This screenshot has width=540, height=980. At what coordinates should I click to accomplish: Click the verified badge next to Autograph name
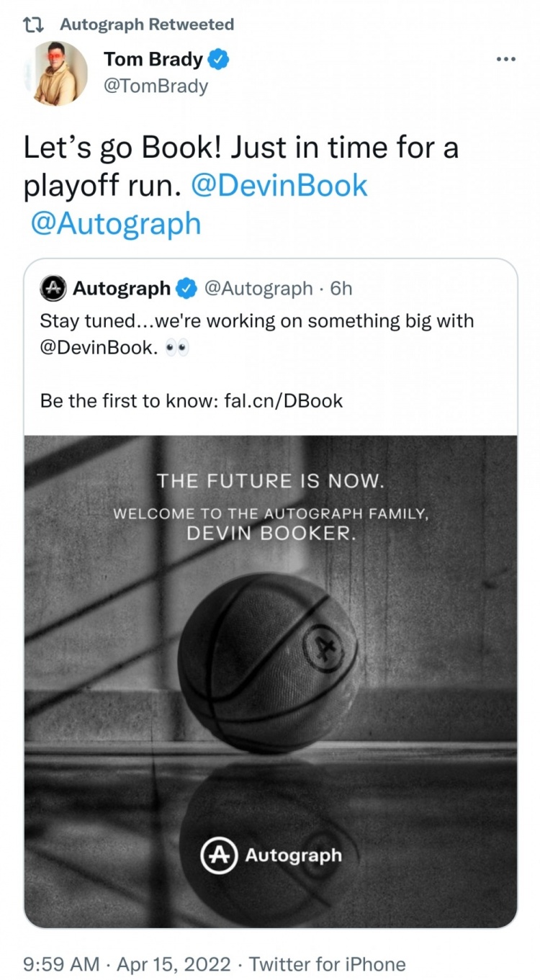tap(186, 289)
